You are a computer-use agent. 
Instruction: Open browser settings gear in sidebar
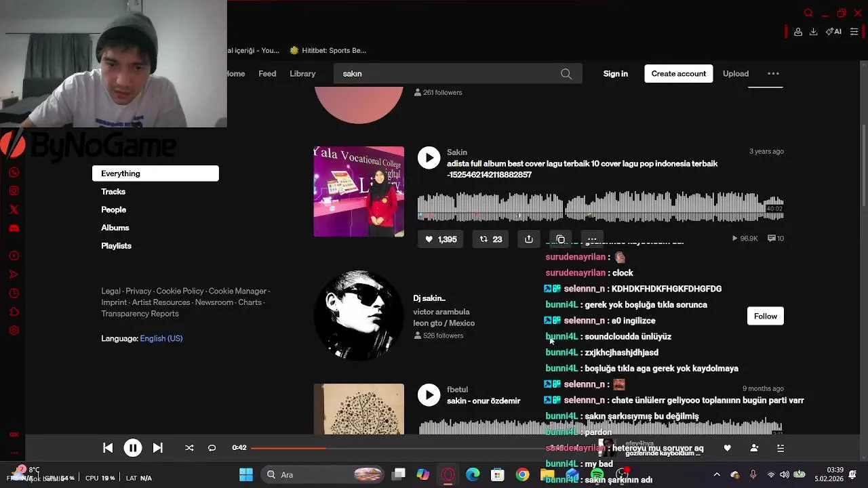click(x=14, y=331)
